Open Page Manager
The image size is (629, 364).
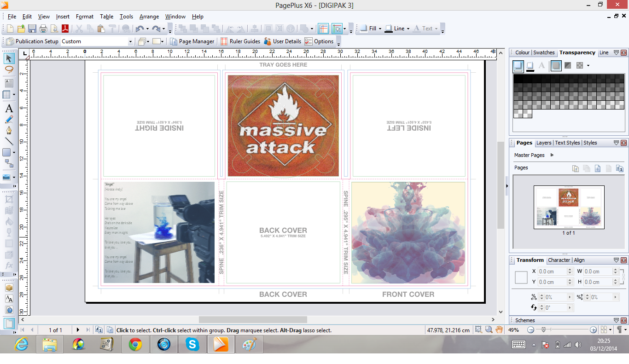[192, 41]
